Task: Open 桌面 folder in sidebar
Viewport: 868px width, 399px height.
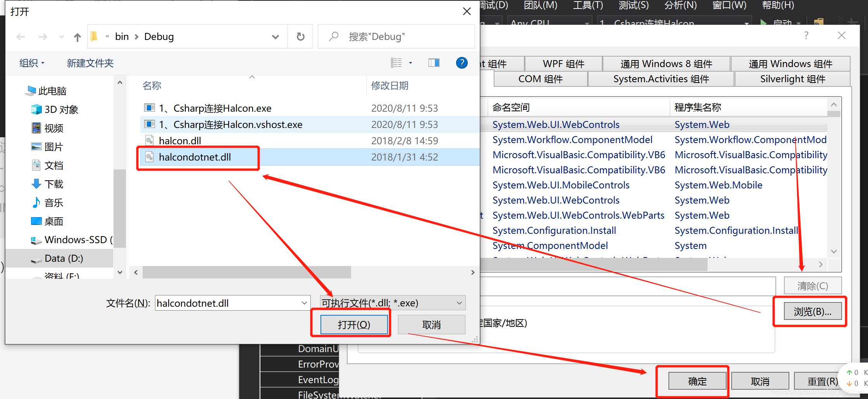Action: point(47,221)
